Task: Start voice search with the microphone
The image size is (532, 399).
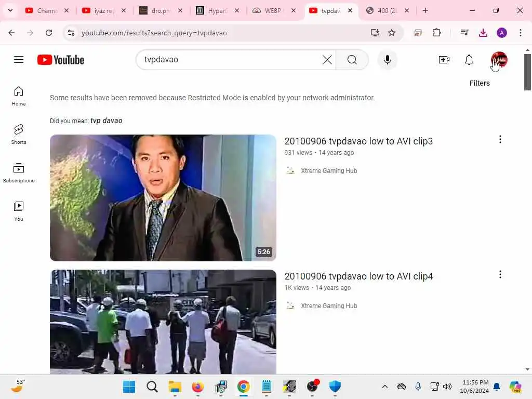Action: [387, 60]
